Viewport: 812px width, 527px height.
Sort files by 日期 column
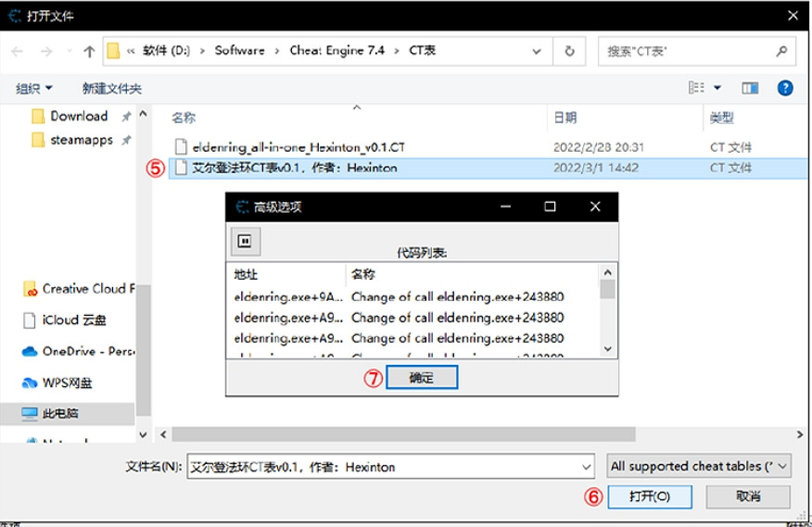(565, 118)
